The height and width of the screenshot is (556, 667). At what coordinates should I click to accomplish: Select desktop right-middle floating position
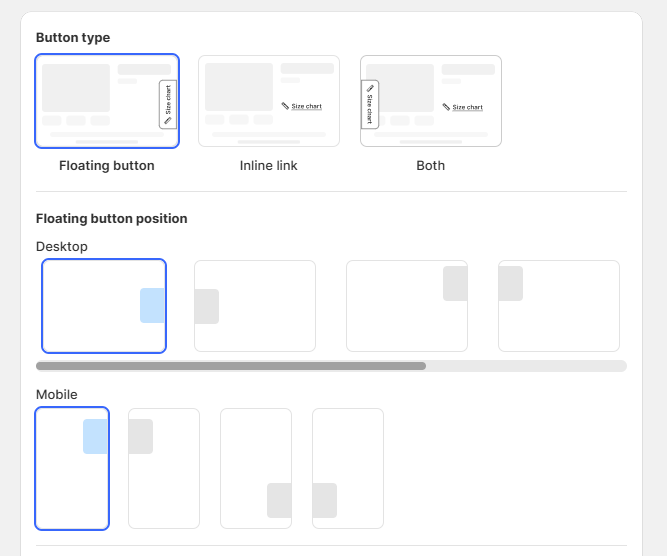104,306
